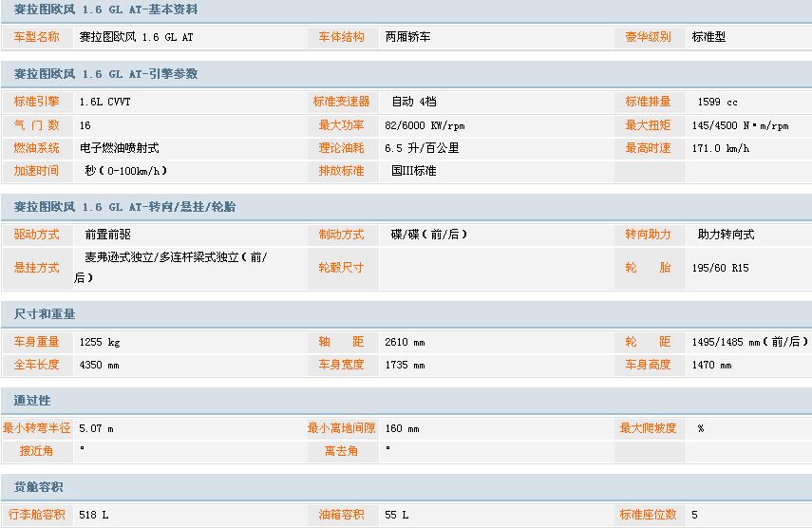Viewport: 812px width, 528px height.
Task: Click the 1495/1485 mm track value
Action: 750,342
